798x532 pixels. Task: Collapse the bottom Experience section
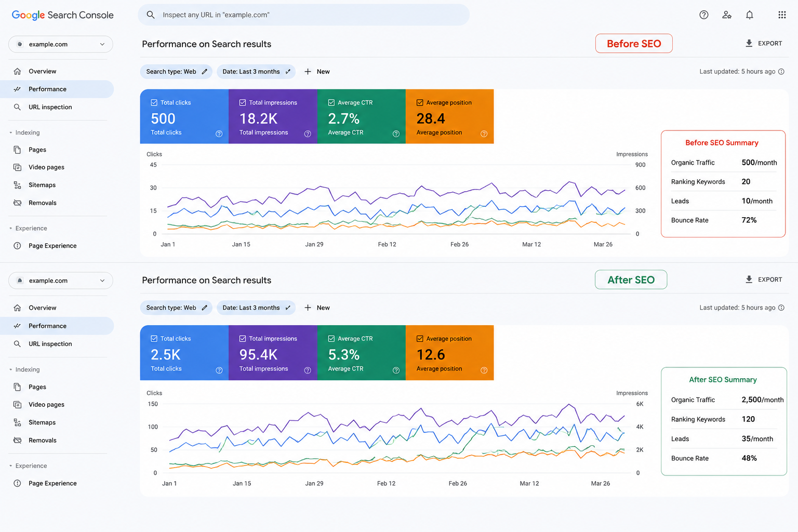click(x=11, y=466)
